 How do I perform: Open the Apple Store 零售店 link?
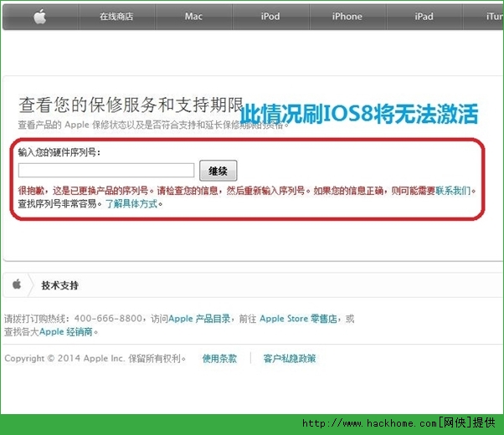tap(301, 319)
